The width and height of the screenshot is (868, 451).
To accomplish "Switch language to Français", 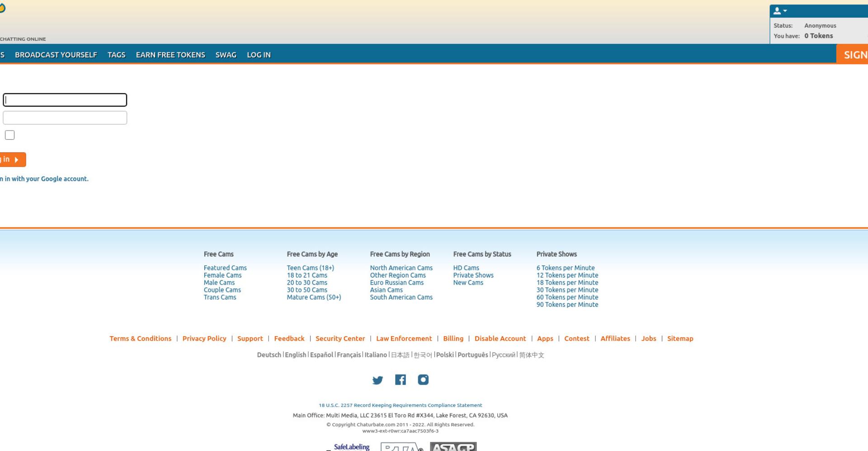I will [349, 355].
